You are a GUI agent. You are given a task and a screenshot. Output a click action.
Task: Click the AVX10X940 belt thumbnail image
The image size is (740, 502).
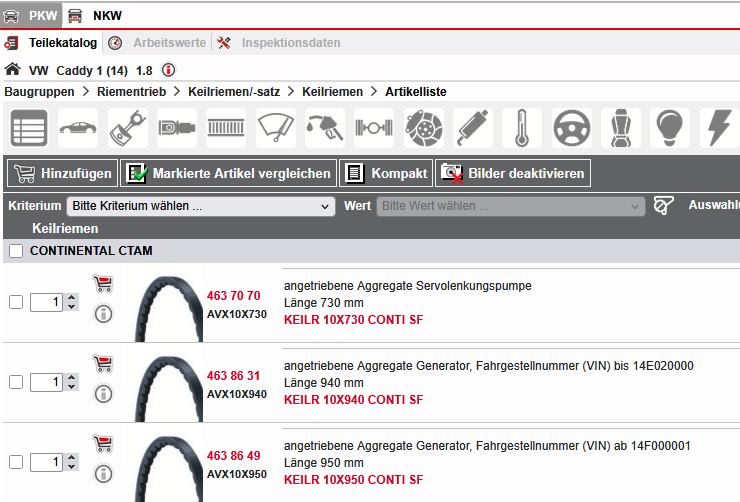click(167, 380)
